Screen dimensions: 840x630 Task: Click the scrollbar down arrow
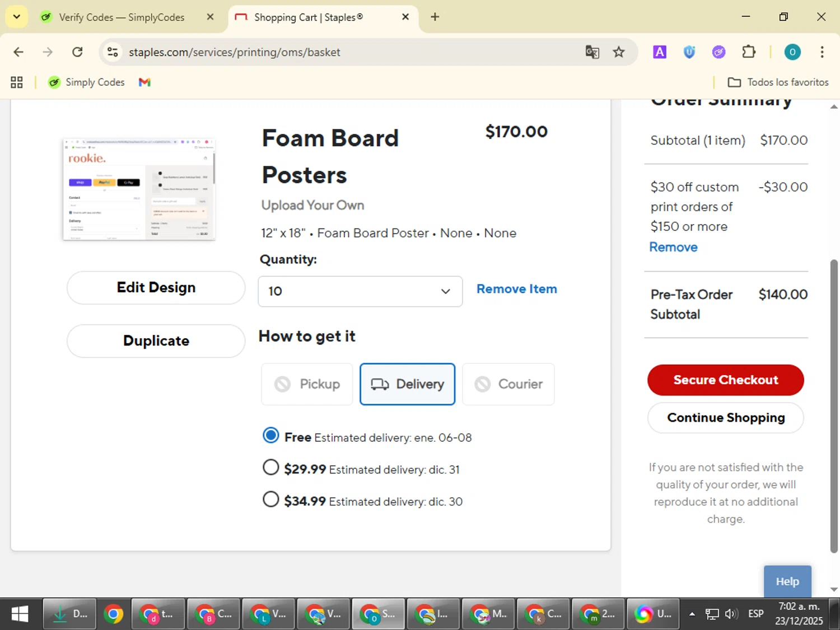coord(834,590)
